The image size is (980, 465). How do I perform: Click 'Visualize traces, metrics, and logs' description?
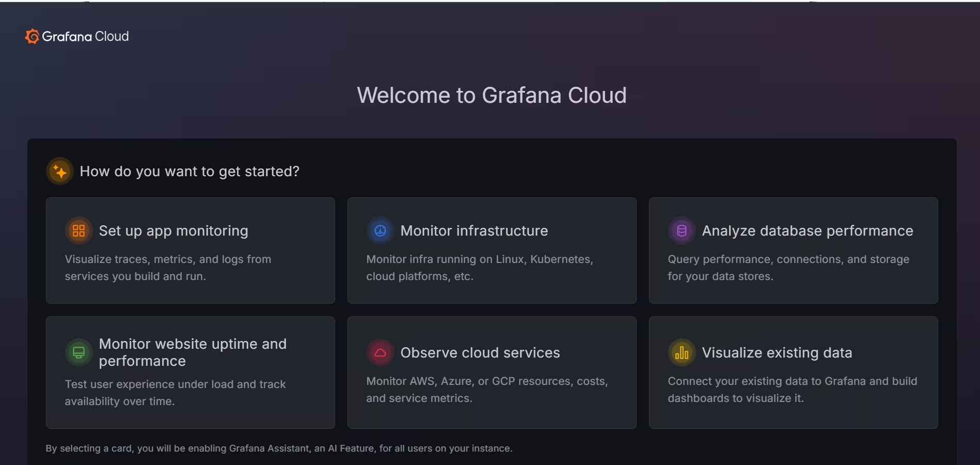click(168, 268)
